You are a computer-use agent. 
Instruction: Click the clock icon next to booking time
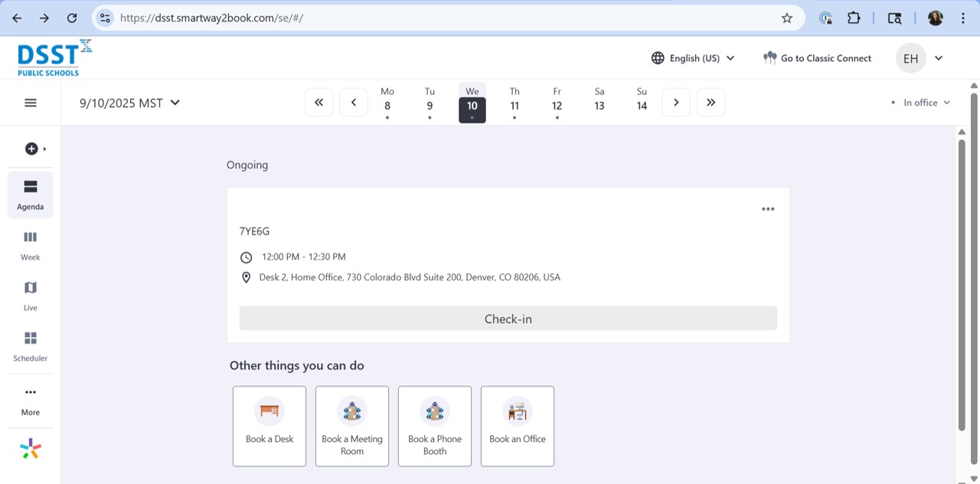[246, 257]
